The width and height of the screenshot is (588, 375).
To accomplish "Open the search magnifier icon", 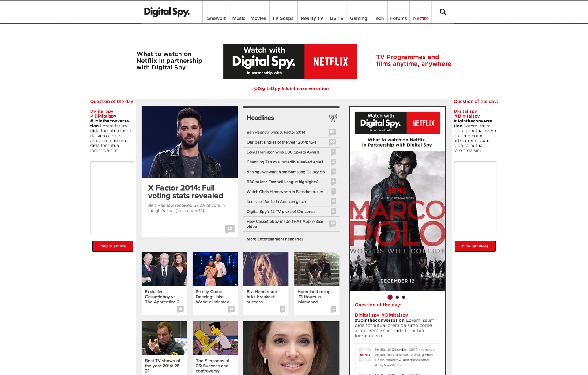I will pyautogui.click(x=443, y=12).
